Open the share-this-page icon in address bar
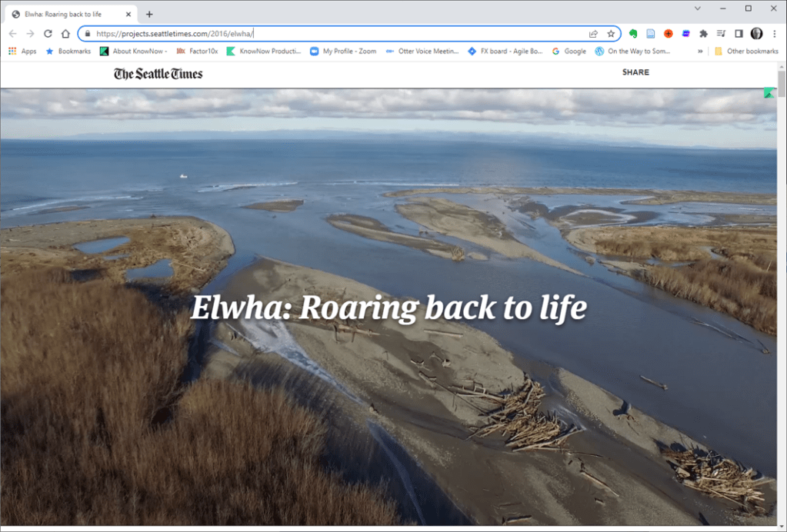The image size is (787, 532). [593, 34]
